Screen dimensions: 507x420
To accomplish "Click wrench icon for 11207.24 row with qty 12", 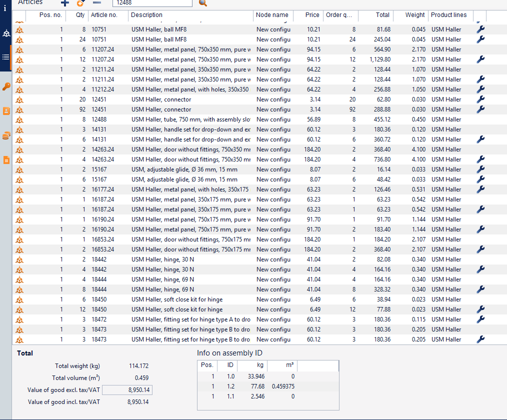I will coord(480,59).
